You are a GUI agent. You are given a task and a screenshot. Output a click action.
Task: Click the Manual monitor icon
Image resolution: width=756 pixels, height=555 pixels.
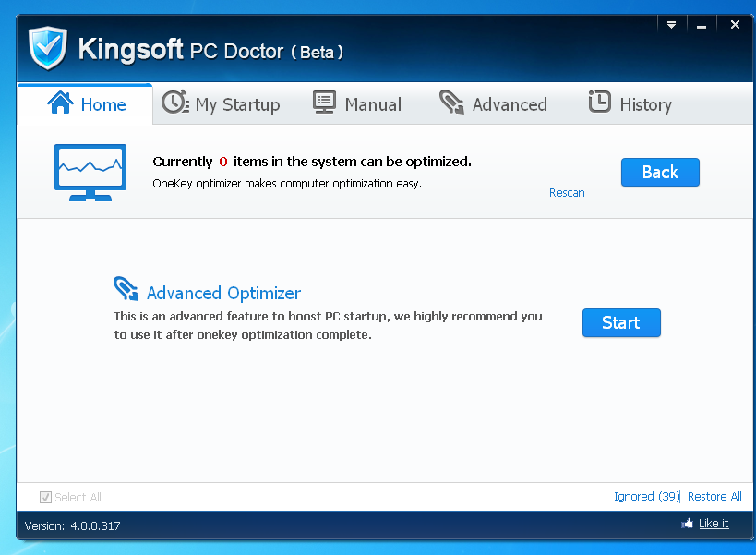[325, 103]
